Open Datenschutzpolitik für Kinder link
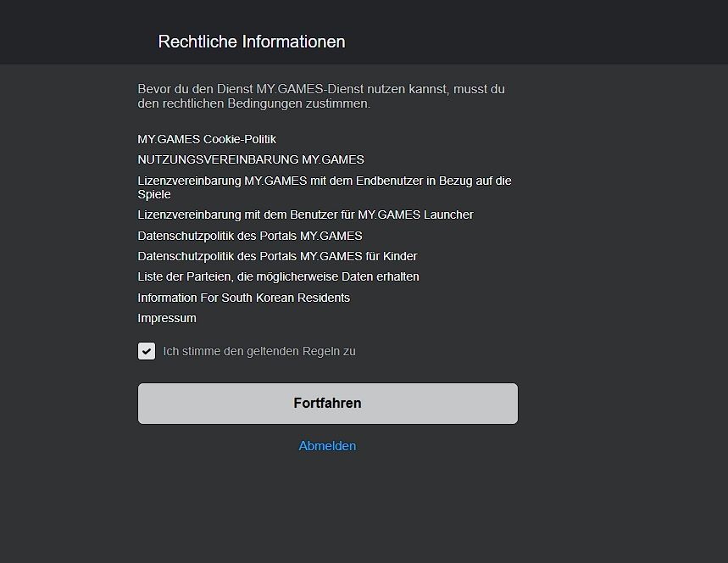728x563 pixels. [x=277, y=256]
